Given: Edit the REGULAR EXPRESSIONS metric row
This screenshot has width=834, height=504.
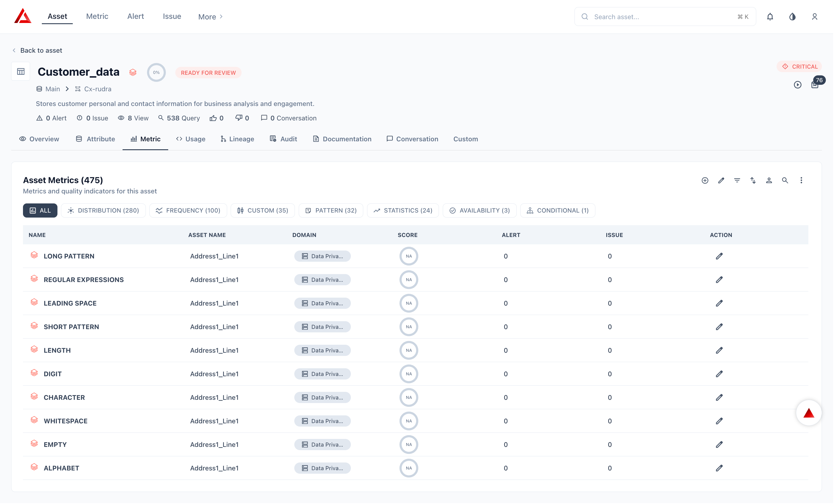Looking at the screenshot, I should 720,280.
